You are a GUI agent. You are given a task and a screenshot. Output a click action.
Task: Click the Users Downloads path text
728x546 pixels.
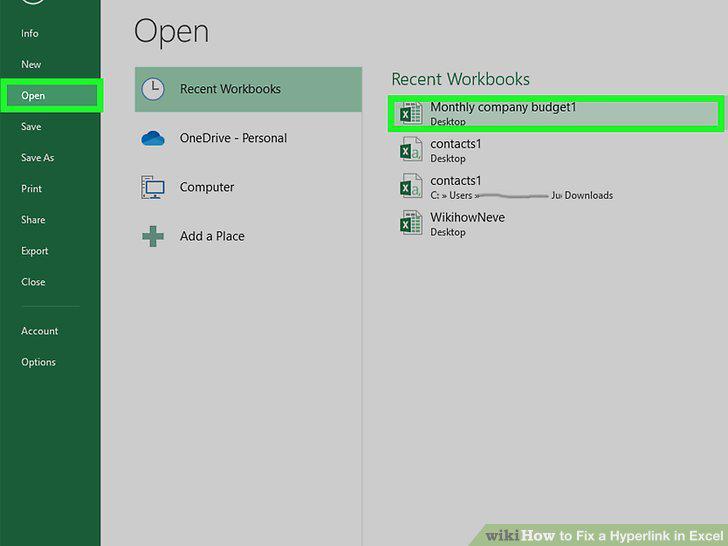pos(521,195)
